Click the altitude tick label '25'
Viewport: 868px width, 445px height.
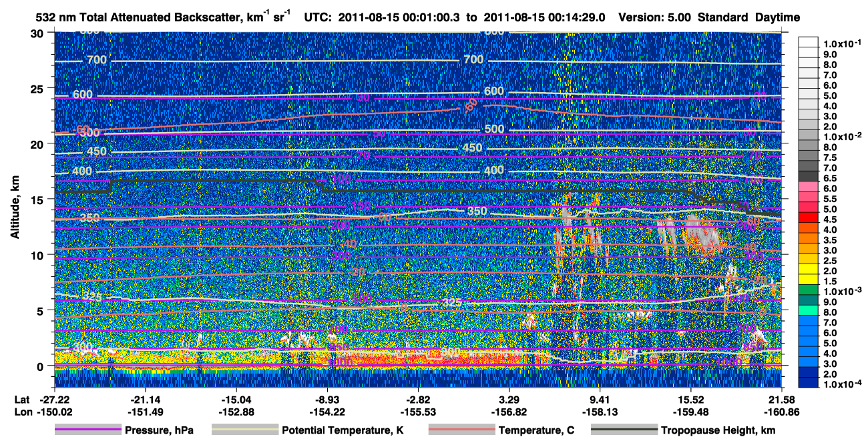tap(39, 88)
